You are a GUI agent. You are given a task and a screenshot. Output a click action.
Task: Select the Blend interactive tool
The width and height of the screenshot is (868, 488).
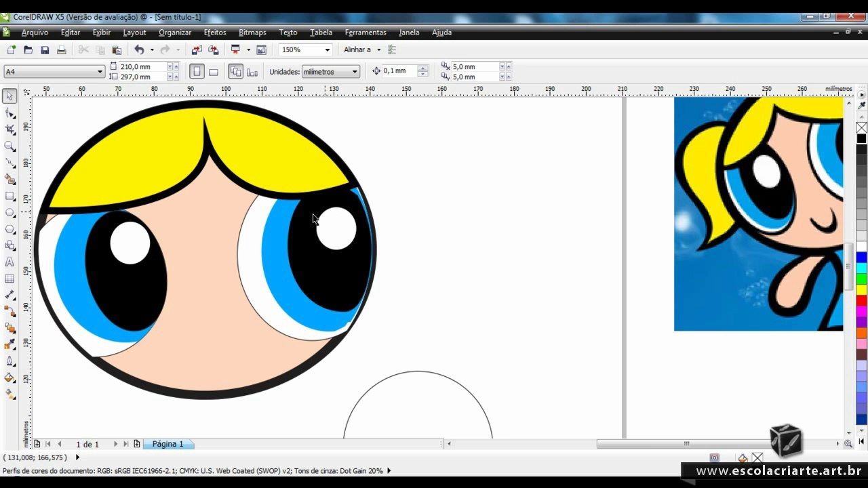coord(10,328)
